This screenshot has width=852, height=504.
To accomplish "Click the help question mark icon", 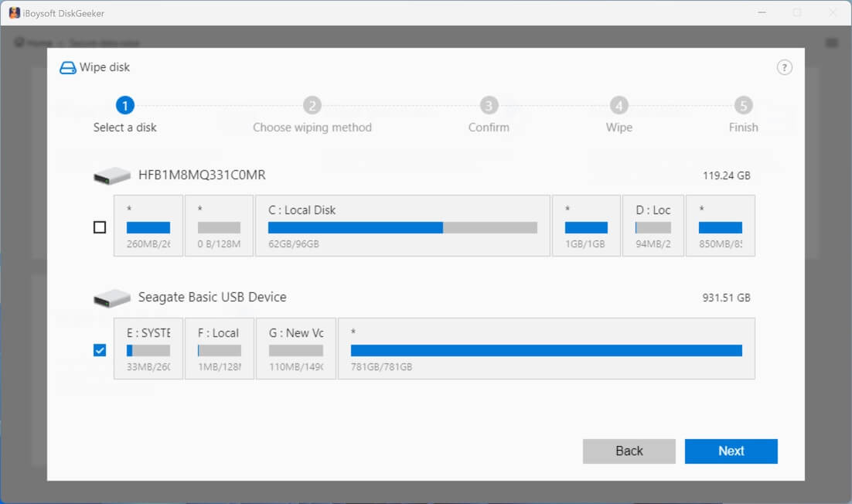I will click(x=784, y=67).
